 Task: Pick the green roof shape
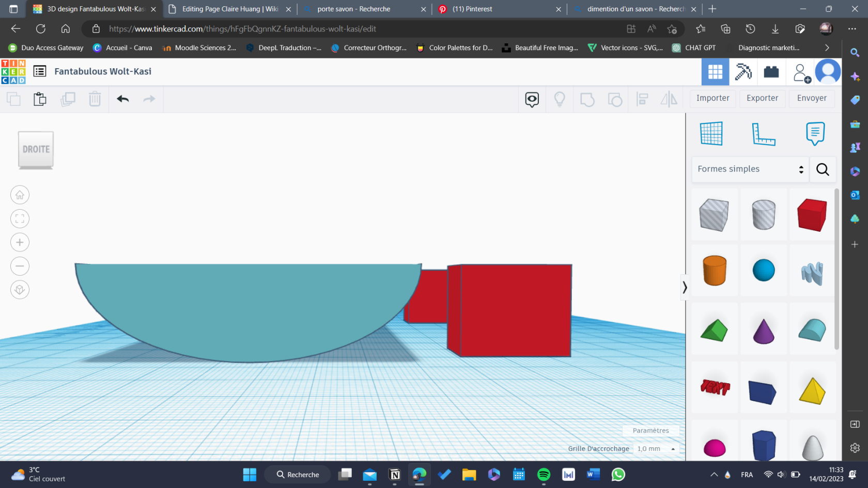(715, 330)
